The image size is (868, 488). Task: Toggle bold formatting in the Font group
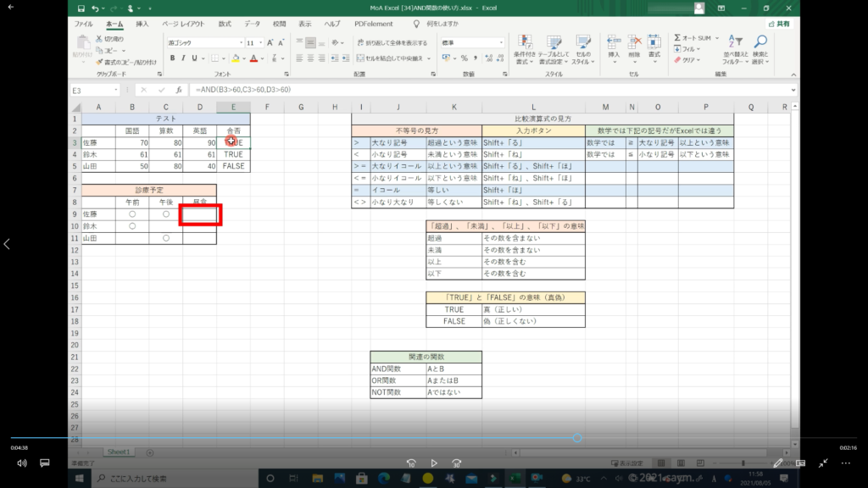[172, 58]
